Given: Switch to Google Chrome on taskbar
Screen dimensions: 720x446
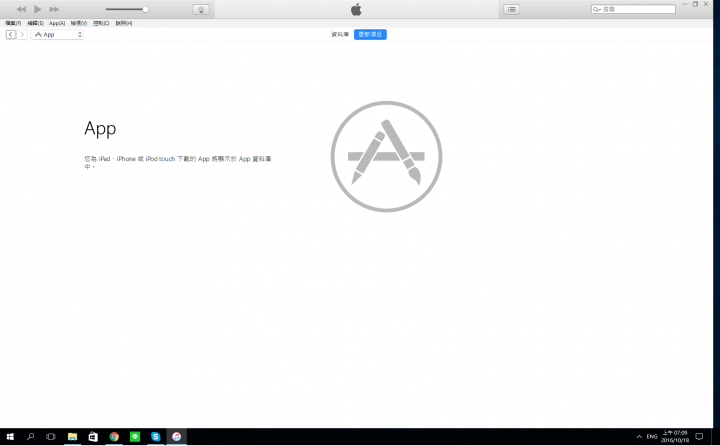Looking at the screenshot, I should point(114,437).
